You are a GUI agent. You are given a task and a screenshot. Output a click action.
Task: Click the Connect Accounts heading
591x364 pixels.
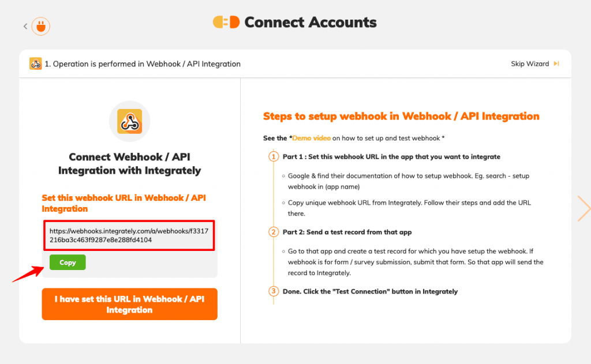pos(310,22)
